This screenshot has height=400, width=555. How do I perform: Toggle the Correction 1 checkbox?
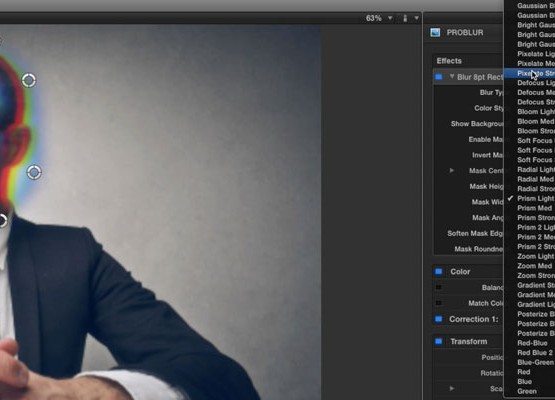click(x=439, y=319)
